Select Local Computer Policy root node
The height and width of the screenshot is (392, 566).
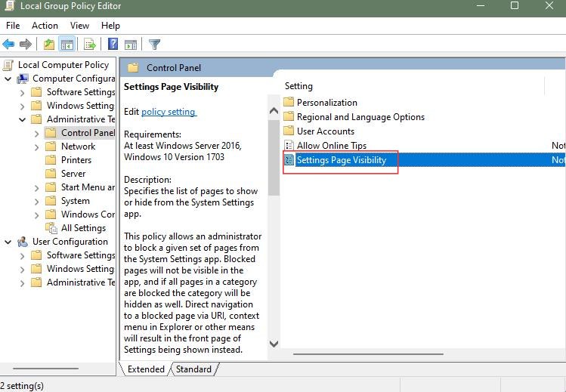[63, 65]
